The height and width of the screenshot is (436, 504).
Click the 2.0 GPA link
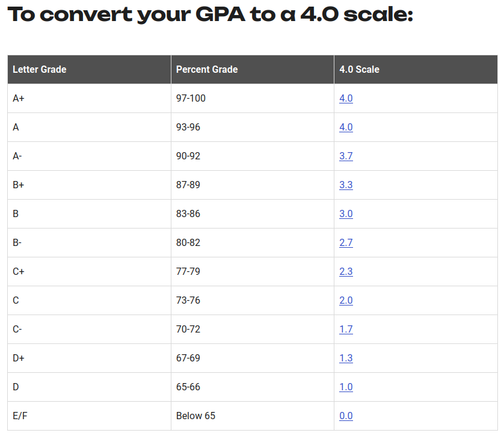(x=346, y=301)
